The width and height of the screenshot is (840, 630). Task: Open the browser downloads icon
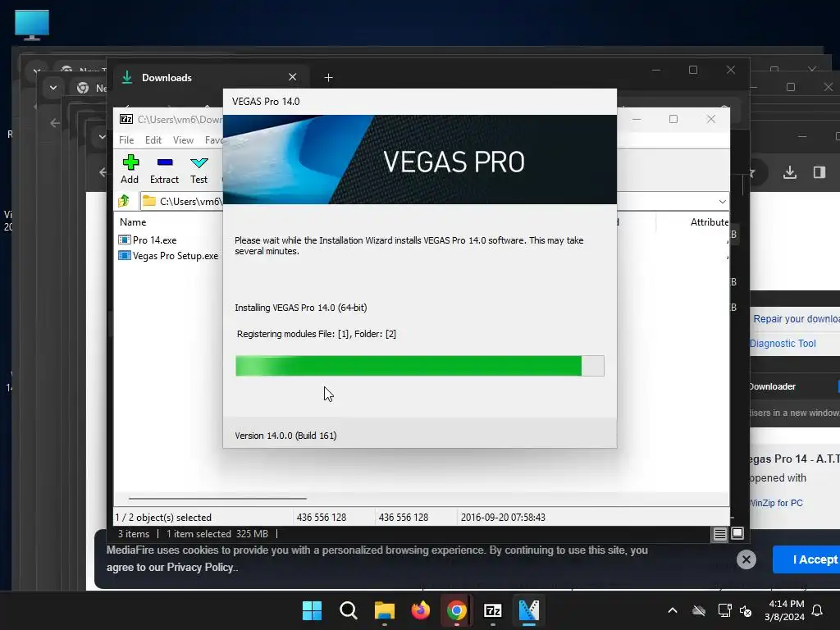[790, 172]
